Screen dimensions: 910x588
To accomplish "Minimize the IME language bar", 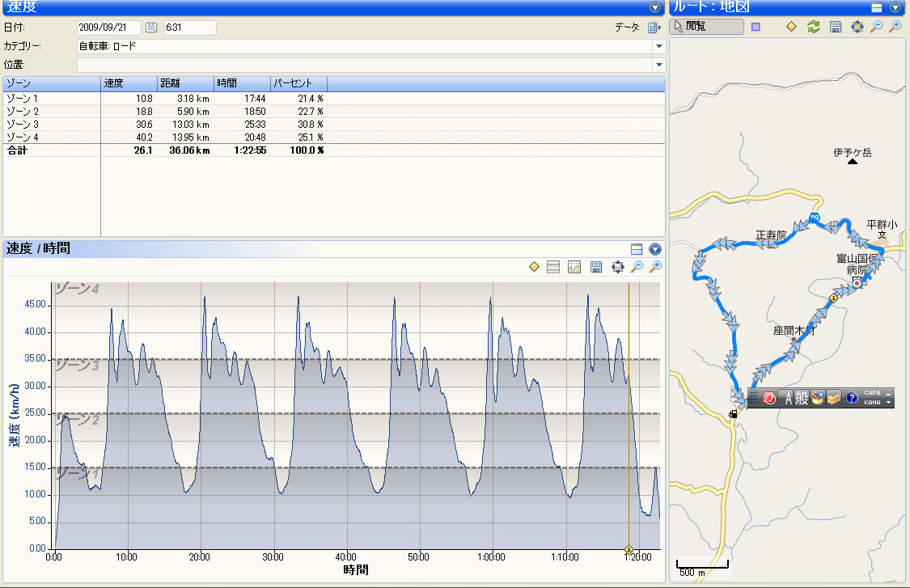I will (888, 394).
